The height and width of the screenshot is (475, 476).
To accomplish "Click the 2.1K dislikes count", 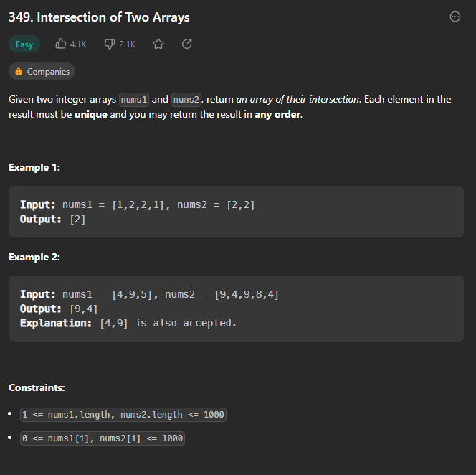I will click(x=127, y=44).
